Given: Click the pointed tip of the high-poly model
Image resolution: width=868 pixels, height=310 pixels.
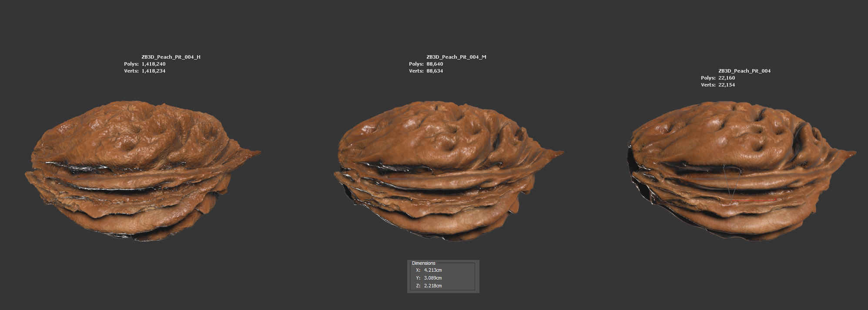Looking at the screenshot, I should 258,152.
